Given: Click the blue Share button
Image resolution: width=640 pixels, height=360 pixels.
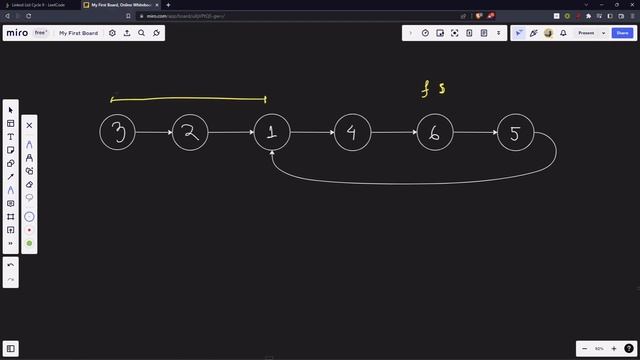Looking at the screenshot, I should click(x=622, y=33).
